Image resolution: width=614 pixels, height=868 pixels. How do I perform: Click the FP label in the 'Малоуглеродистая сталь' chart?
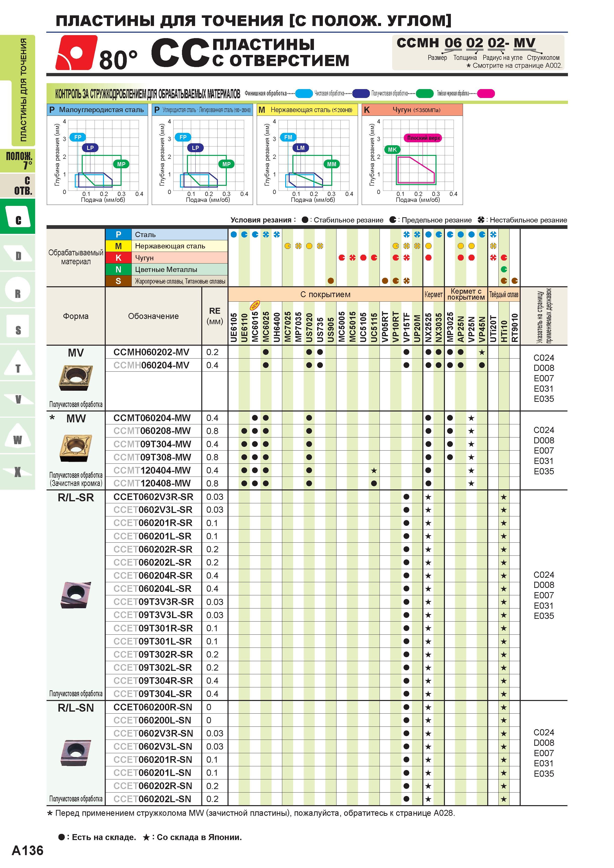(77, 137)
